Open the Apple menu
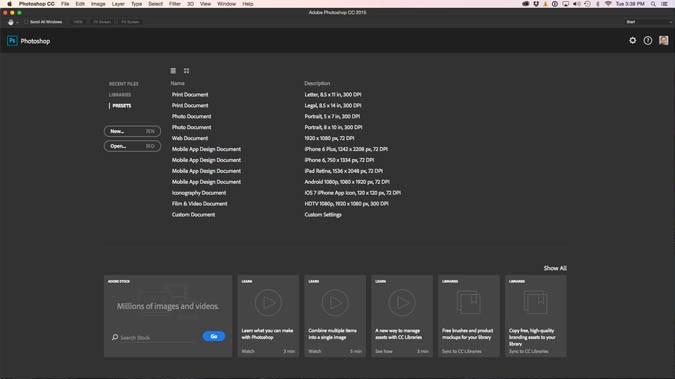The width and height of the screenshot is (675, 379). tap(9, 4)
